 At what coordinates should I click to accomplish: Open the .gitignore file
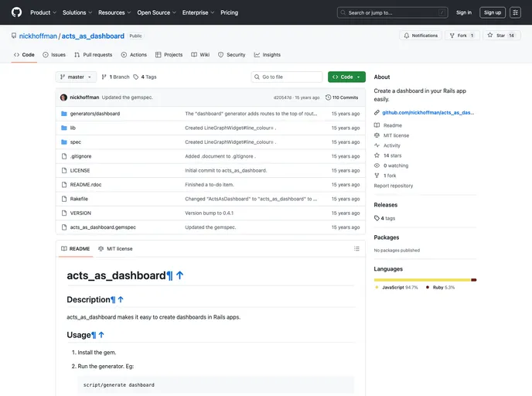(80, 156)
